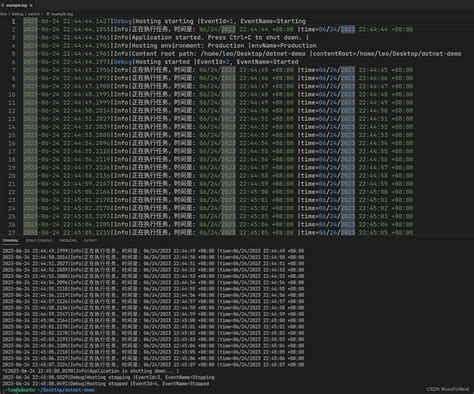Click the terminal prompt ~/Desktop/dotnet-demo
This screenshot has height=394, width=474.
pos(66,390)
